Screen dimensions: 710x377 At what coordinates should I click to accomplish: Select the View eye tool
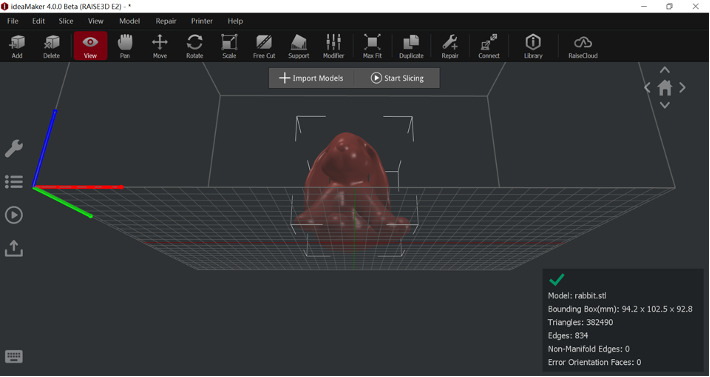pyautogui.click(x=91, y=46)
